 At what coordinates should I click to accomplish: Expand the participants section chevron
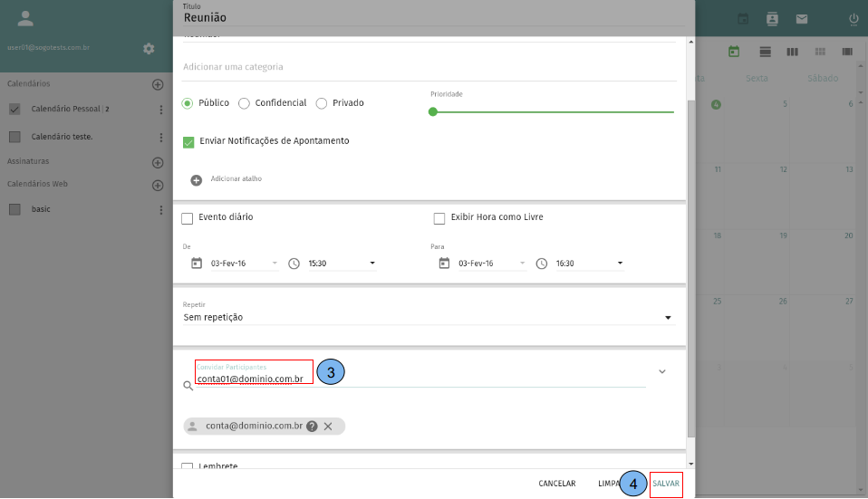coord(662,371)
